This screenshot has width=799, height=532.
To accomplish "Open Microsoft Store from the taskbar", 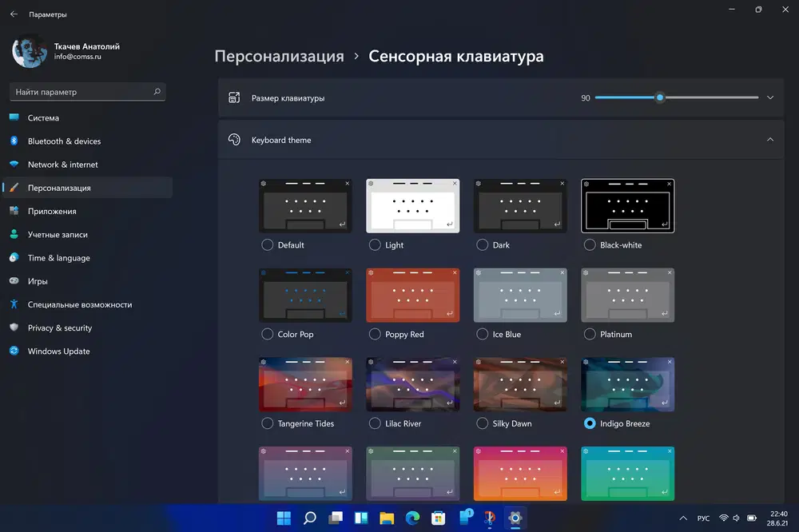I will 438,518.
